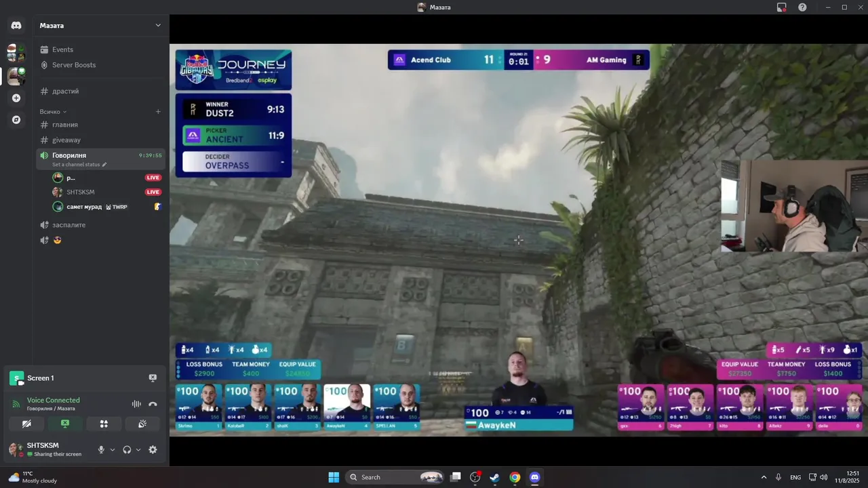The width and height of the screenshot is (868, 488).
Task: Open output device options arrow beside headphones
Action: tap(138, 449)
